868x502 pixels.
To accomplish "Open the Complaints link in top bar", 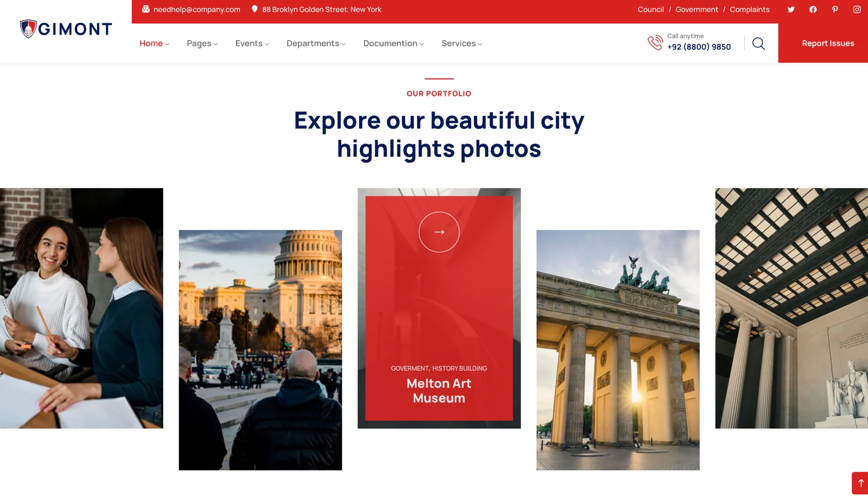I will [x=749, y=9].
